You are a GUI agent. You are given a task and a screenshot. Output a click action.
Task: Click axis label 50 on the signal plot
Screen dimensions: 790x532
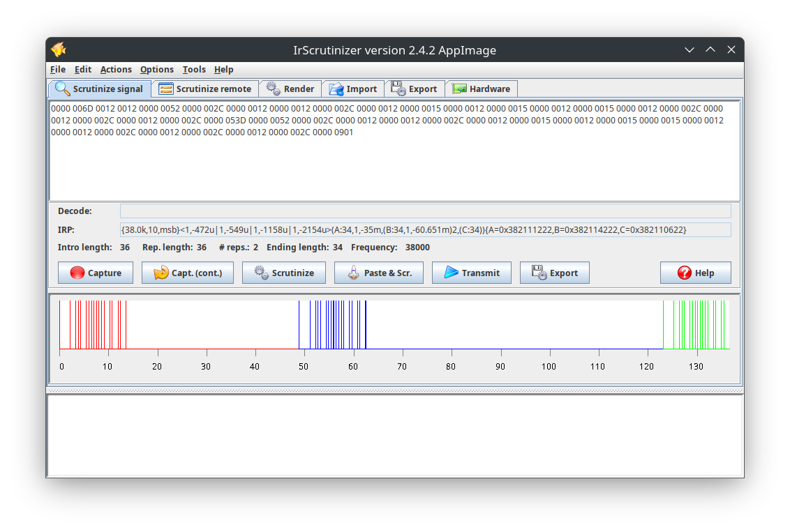click(x=304, y=367)
